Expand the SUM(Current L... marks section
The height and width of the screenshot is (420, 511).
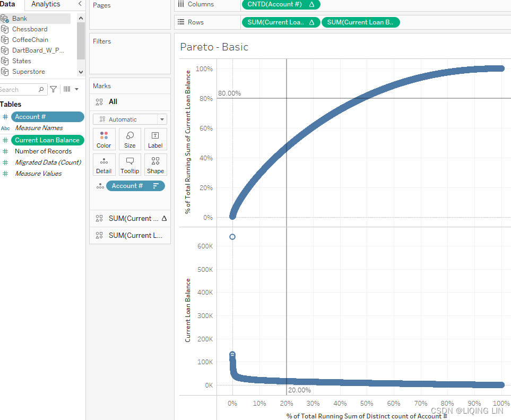point(129,235)
